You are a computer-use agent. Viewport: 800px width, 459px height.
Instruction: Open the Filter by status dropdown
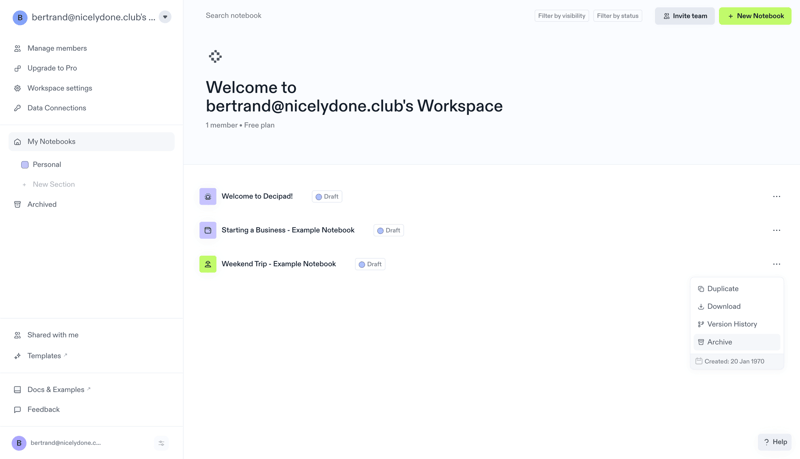point(617,16)
